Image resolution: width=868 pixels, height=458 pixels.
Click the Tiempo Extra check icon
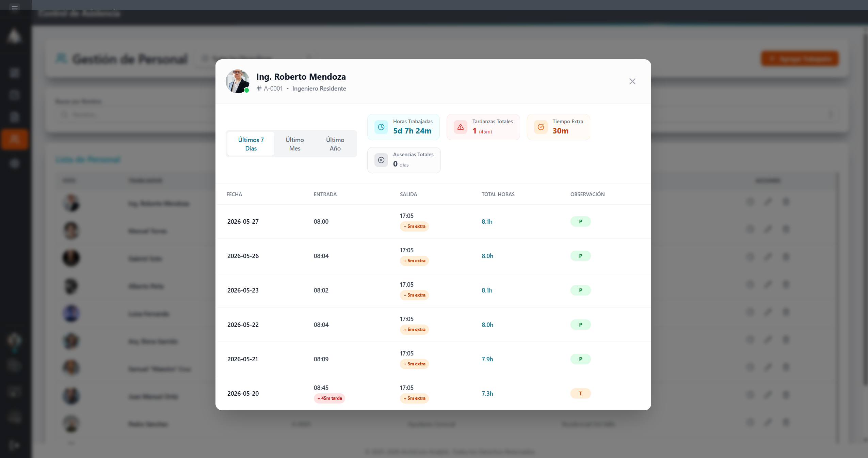coord(541,127)
